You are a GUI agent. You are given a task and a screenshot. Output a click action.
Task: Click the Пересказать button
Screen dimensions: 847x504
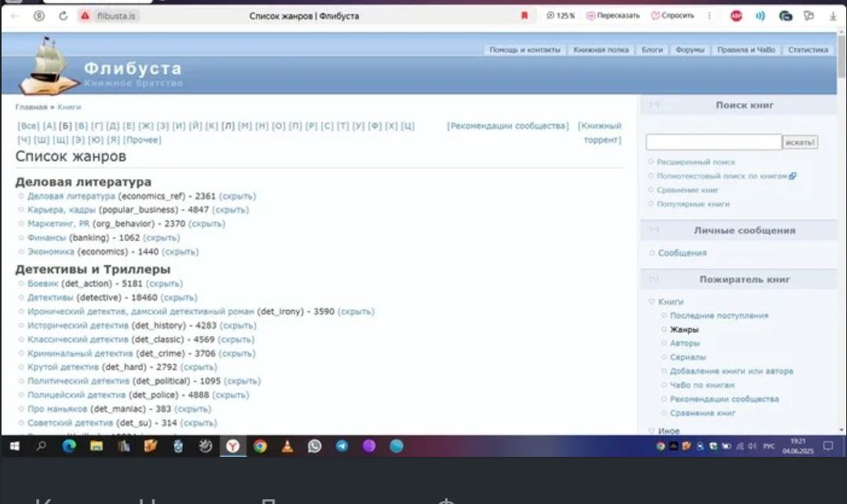pos(613,16)
